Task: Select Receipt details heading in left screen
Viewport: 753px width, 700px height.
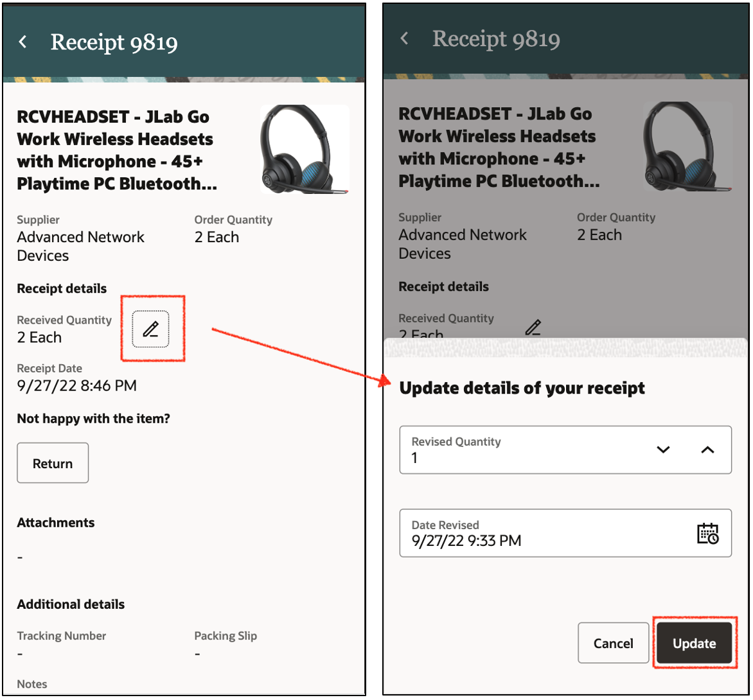Action: [x=62, y=288]
